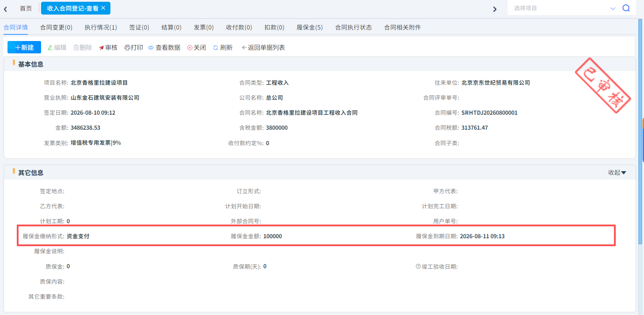Go to next tabs with right chevron
This screenshot has width=644, height=315.
495,9
